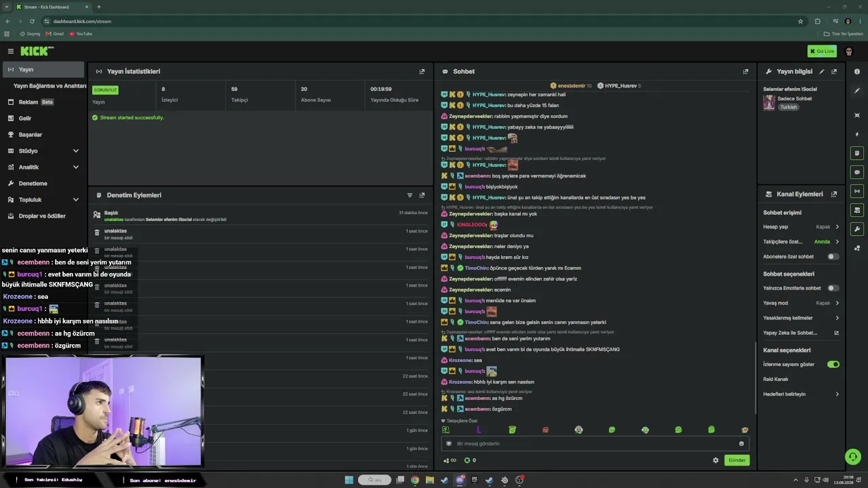Open Hedefleri belirleyin chevron
Image resolution: width=868 pixels, height=488 pixels.
[x=837, y=394]
